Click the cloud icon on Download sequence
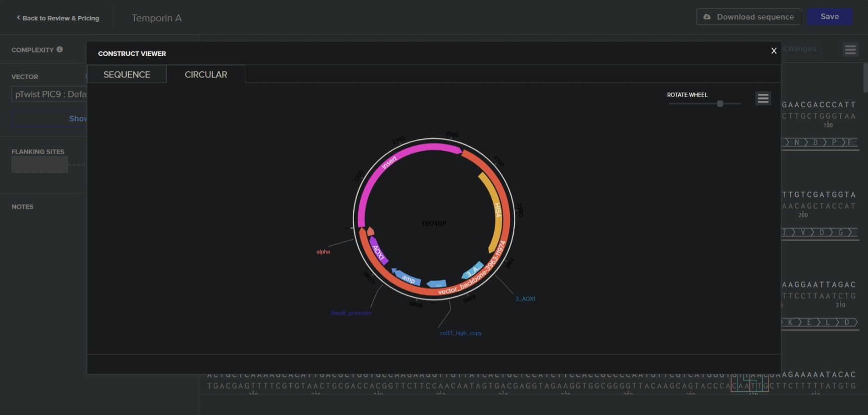Viewport: 868px width, 415px height. tap(707, 17)
